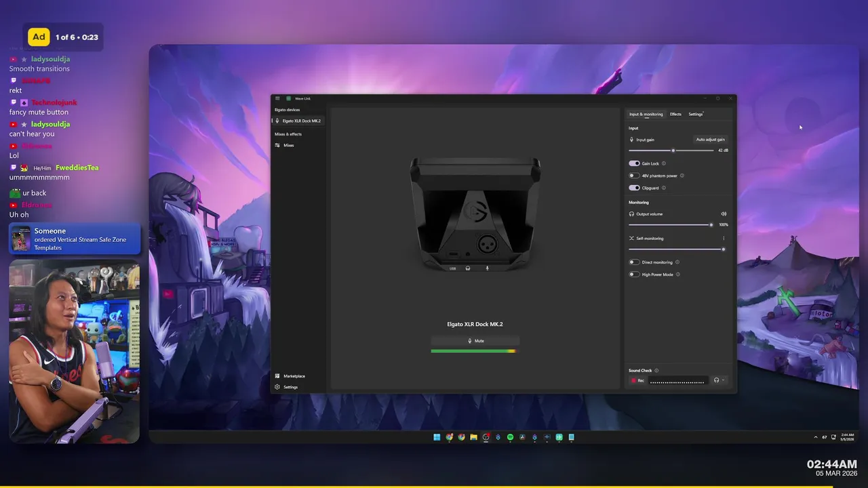Viewport: 868px width, 488px height.
Task: Click the 42 dB gain value
Action: [723, 150]
